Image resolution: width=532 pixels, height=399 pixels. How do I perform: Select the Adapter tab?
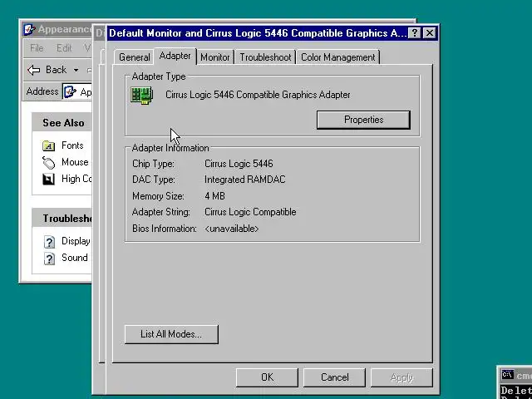point(175,56)
